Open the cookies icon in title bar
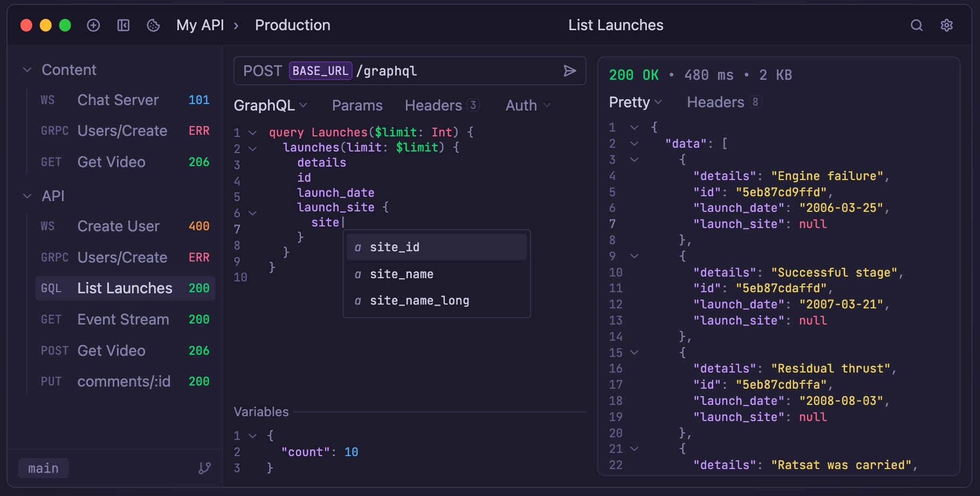 [x=154, y=25]
